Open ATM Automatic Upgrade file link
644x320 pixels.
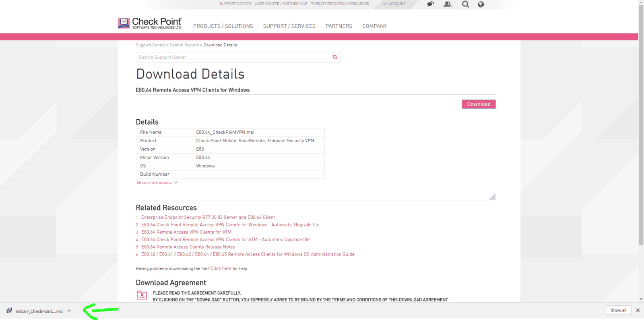(225, 239)
